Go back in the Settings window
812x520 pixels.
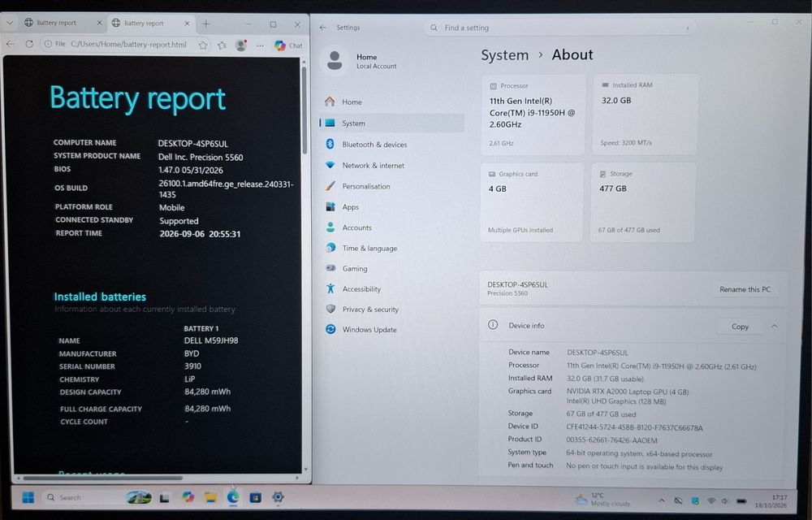pos(323,28)
